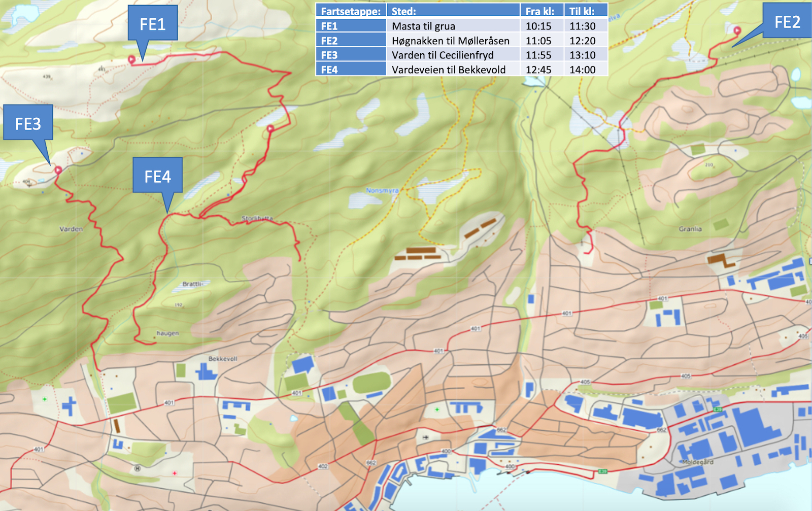Click the 'Storlihytta' place name on the map
812x511 pixels.
pyautogui.click(x=257, y=218)
